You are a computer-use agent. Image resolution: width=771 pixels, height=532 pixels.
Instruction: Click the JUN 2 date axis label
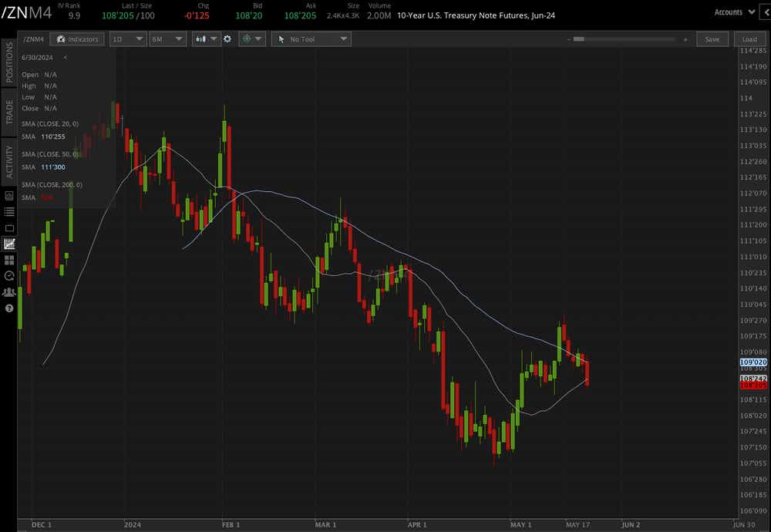[631, 524]
